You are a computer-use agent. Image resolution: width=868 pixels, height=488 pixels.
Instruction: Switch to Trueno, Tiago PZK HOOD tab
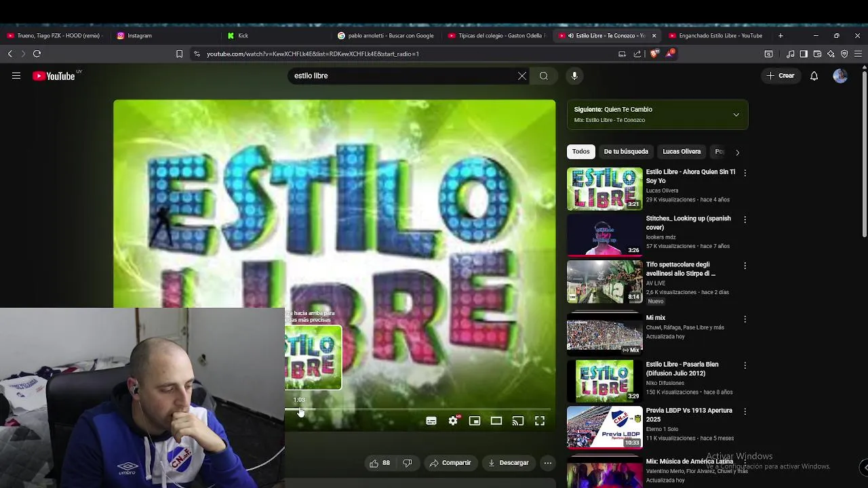(x=54, y=36)
